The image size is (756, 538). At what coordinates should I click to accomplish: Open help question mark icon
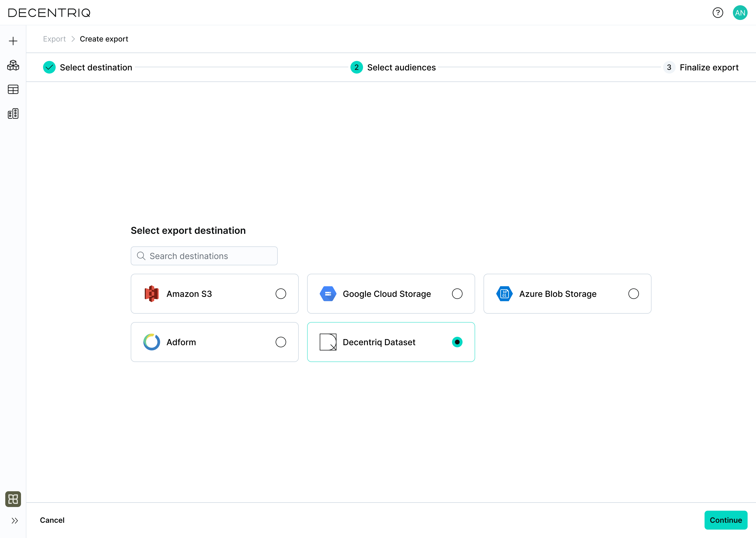click(718, 13)
